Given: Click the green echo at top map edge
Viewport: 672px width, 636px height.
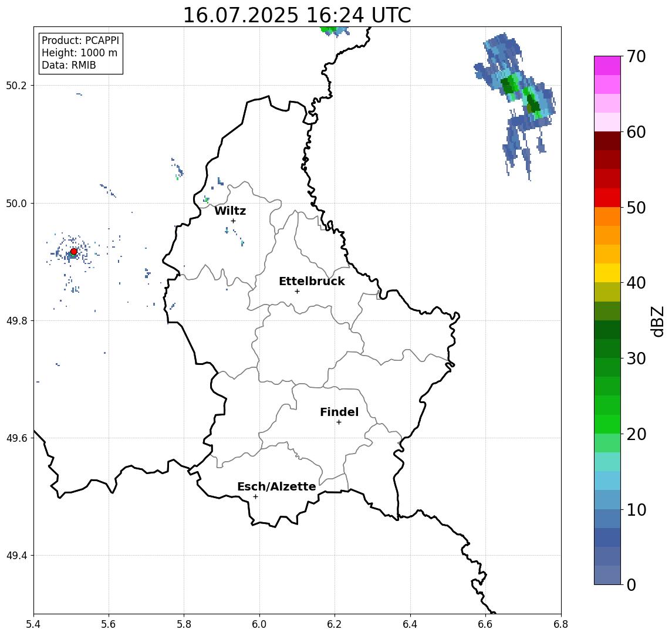Looking at the screenshot, I should (329, 29).
